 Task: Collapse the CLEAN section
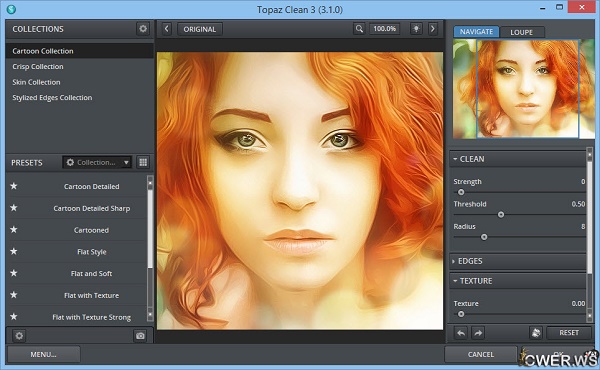pyautogui.click(x=517, y=159)
